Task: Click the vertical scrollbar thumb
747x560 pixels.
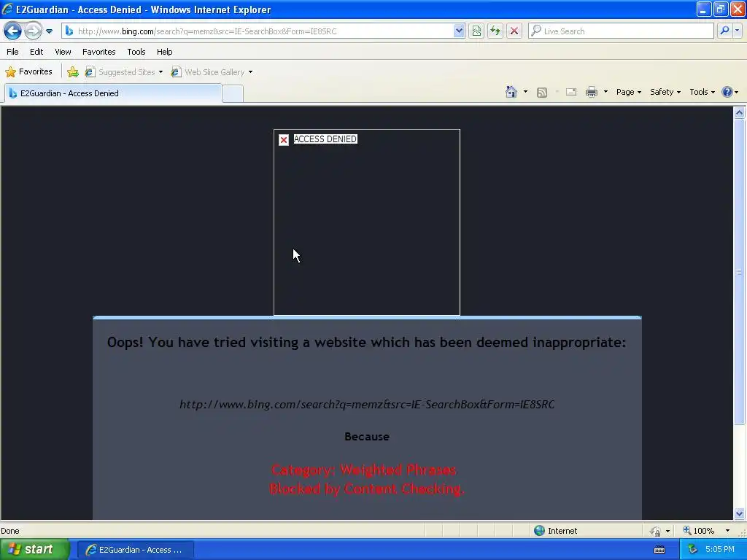Action: point(740,271)
